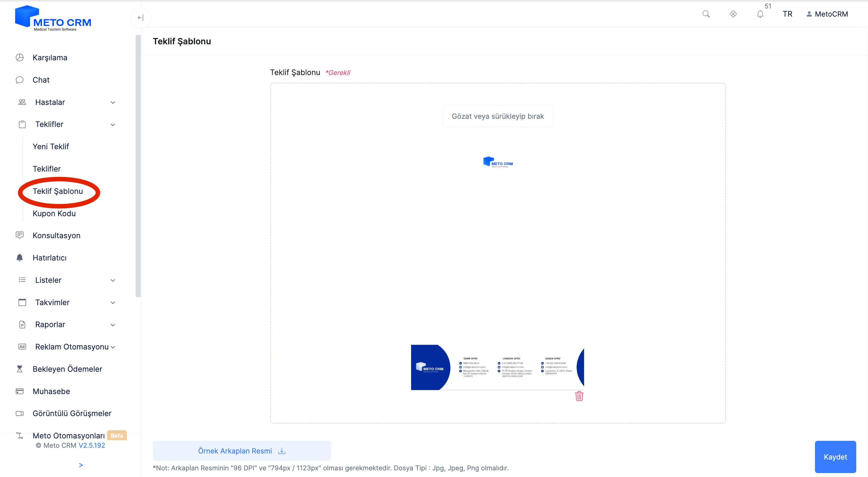The width and height of the screenshot is (868, 477).
Task: Click the template preview logo image
Action: pos(498,162)
